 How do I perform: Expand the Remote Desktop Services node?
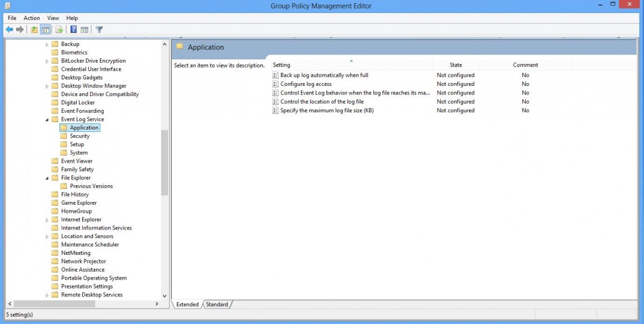click(x=47, y=295)
